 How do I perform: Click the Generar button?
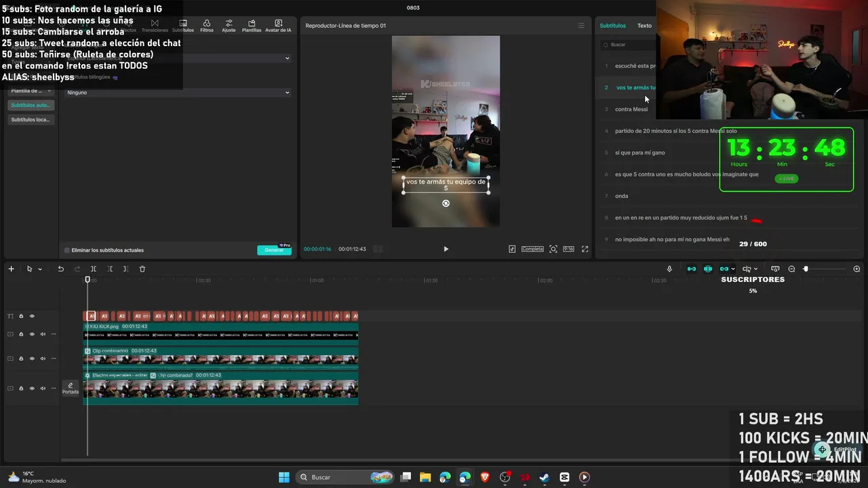[x=275, y=250]
